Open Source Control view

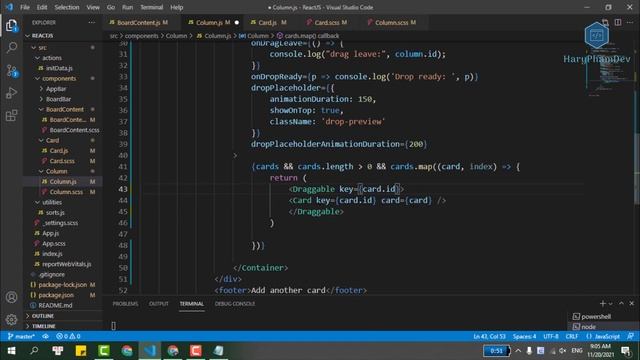11,71
